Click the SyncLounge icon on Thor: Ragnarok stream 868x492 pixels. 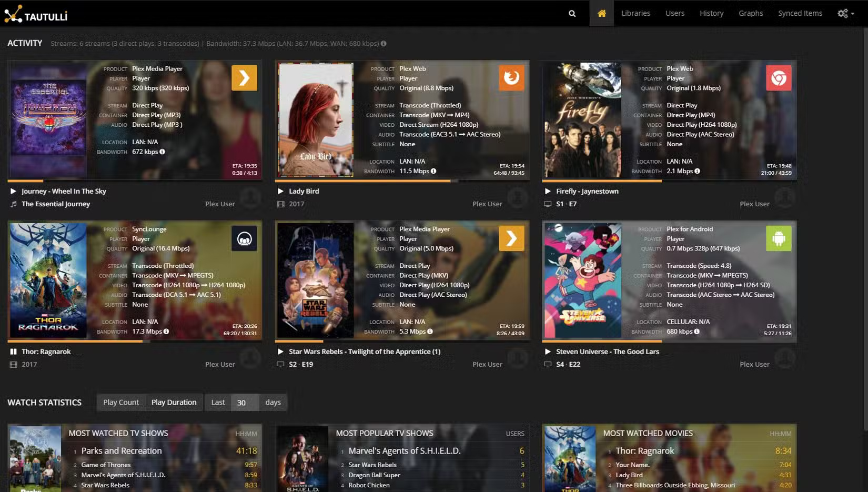coord(244,238)
